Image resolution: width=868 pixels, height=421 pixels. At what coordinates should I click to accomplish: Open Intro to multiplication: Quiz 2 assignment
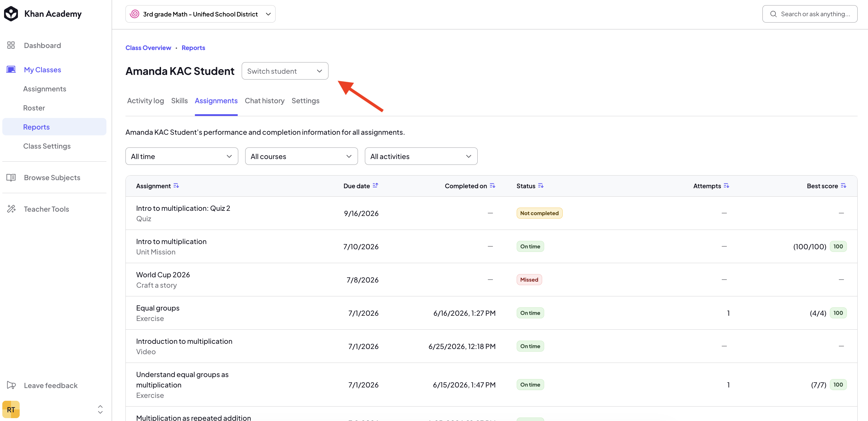[183, 208]
